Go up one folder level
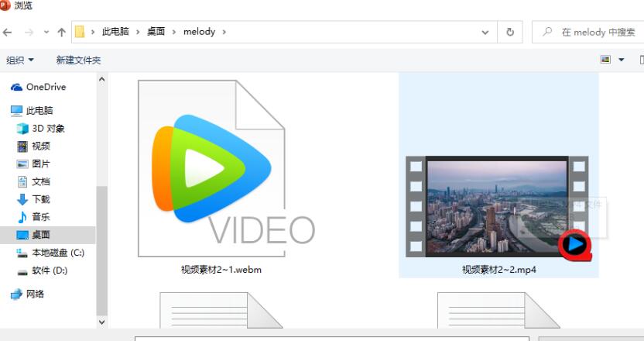This screenshot has width=644, height=341. [x=62, y=32]
